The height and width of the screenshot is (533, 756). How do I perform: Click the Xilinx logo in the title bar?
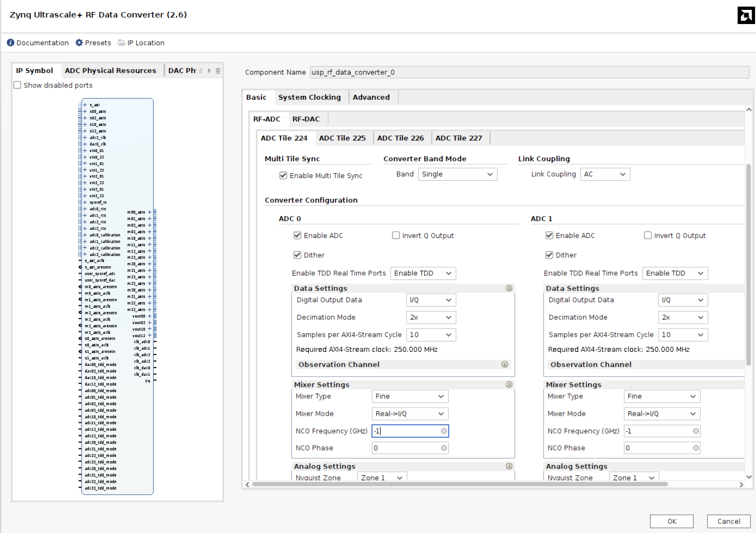pos(744,15)
